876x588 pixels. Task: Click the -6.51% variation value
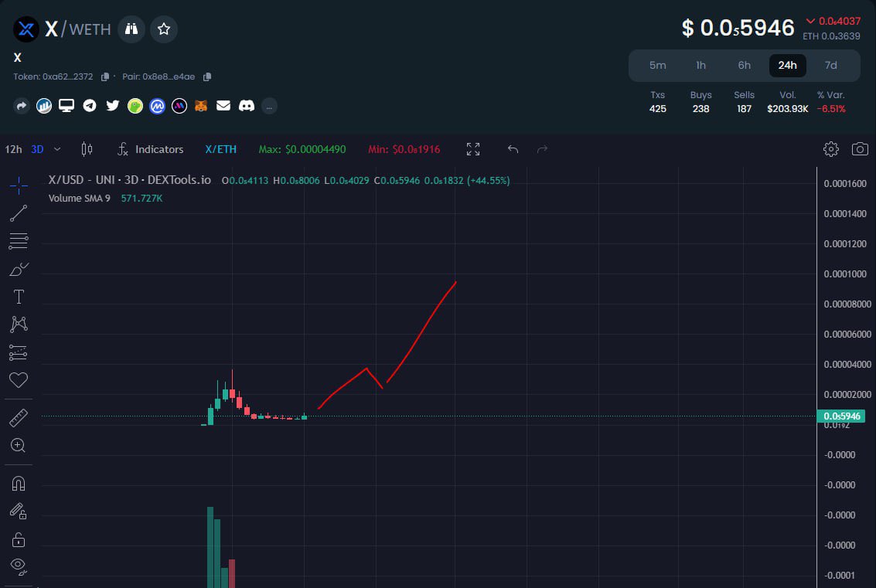830,109
